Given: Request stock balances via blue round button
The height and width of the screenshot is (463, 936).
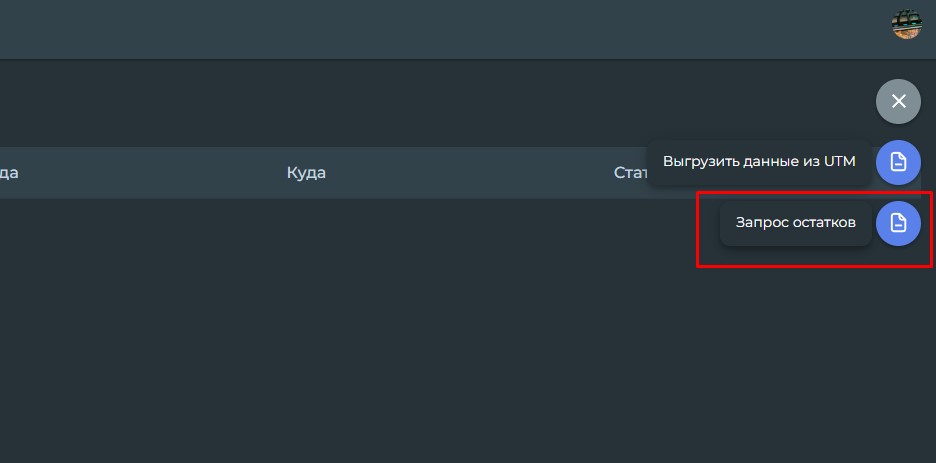Looking at the screenshot, I should (898, 223).
